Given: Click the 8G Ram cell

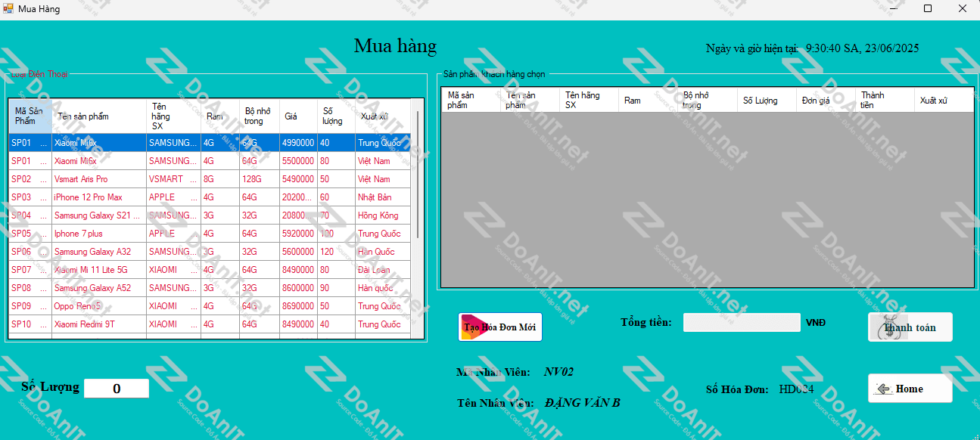Looking at the screenshot, I should point(220,179).
